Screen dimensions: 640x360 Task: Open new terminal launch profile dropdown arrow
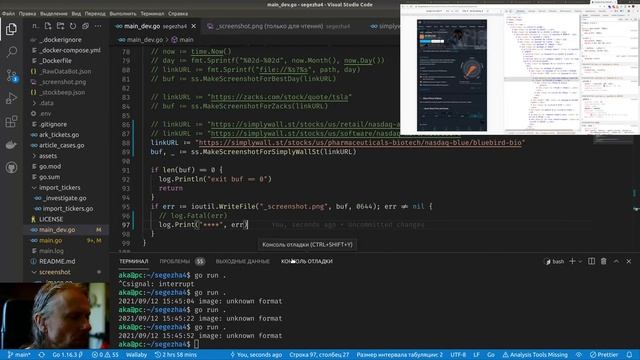tap(580, 261)
